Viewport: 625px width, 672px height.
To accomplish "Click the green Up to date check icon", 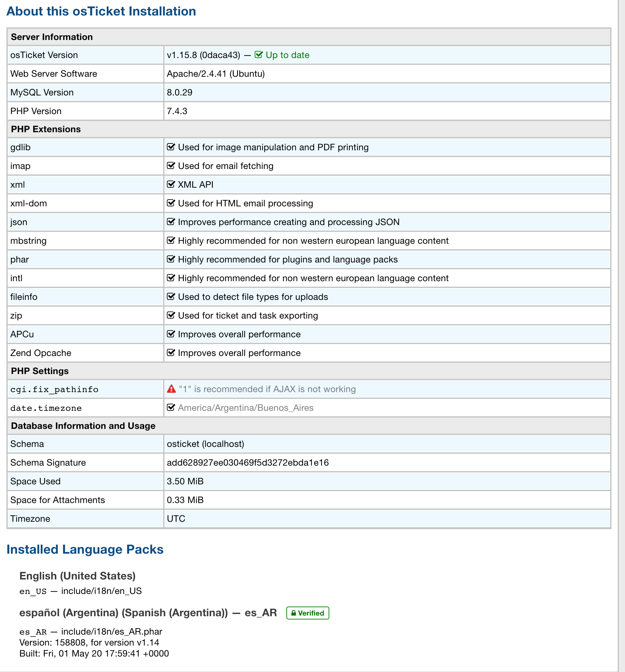I will (258, 55).
